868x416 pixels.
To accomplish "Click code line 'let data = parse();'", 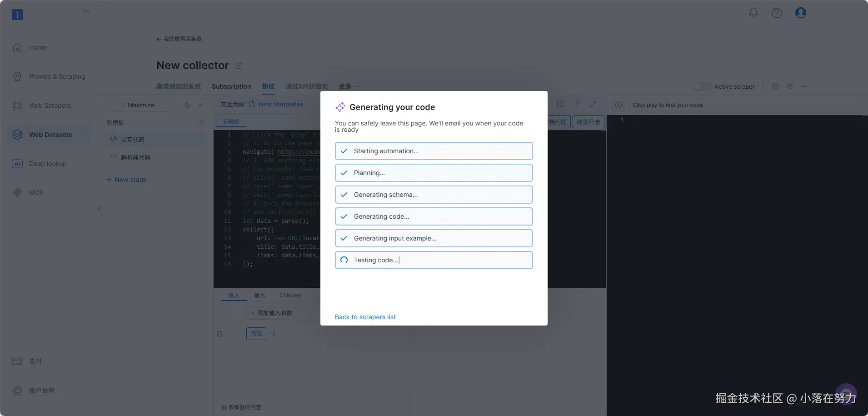I will click(275, 221).
